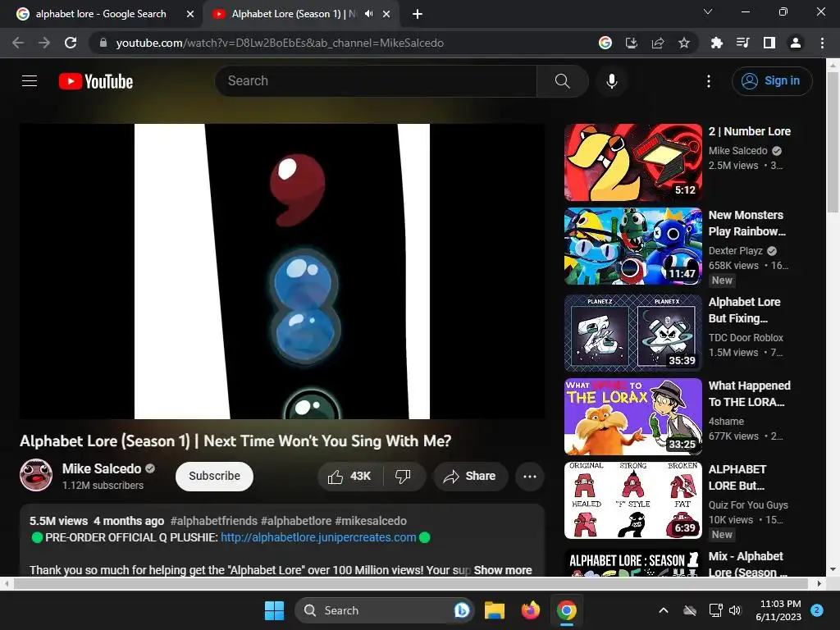Image resolution: width=840 pixels, height=630 pixels.
Task: Open the #mikesalcedo hashtag
Action: 371,521
